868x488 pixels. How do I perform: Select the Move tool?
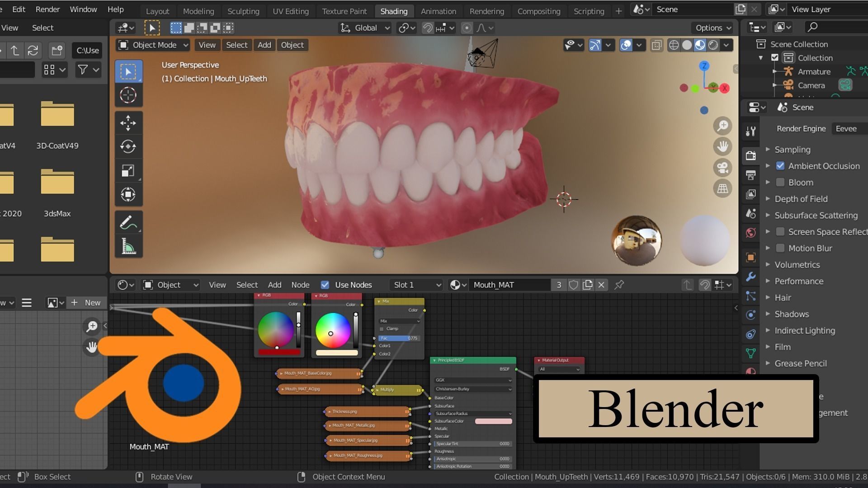(x=128, y=123)
